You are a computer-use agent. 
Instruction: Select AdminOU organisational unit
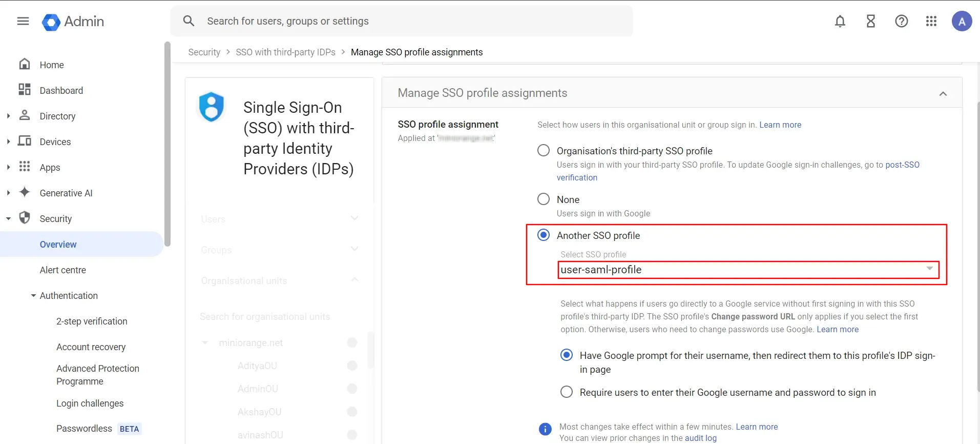click(x=258, y=389)
